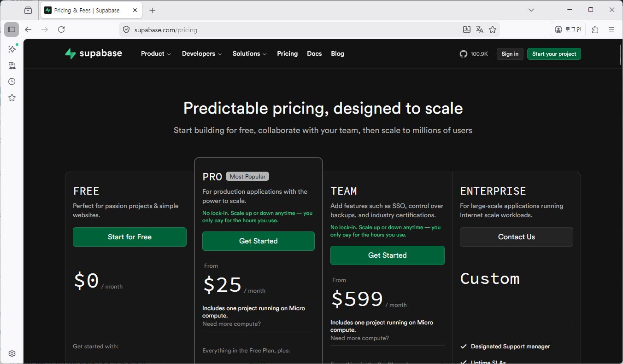Viewport: 623px width, 364px height.
Task: Click the ENTERPRISE plan title
Action: [x=493, y=191]
